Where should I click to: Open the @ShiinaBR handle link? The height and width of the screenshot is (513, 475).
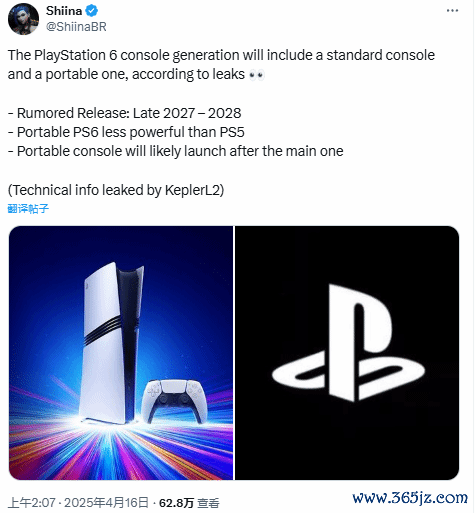tap(76, 27)
